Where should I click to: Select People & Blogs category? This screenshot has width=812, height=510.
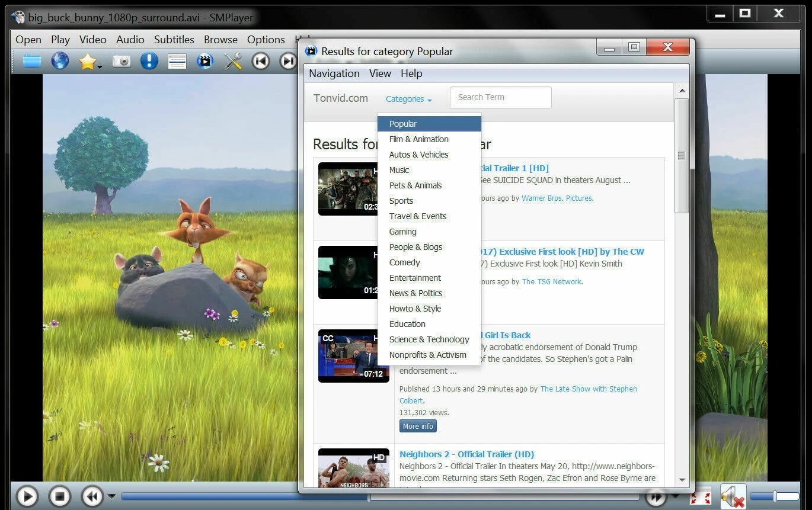coord(429,247)
